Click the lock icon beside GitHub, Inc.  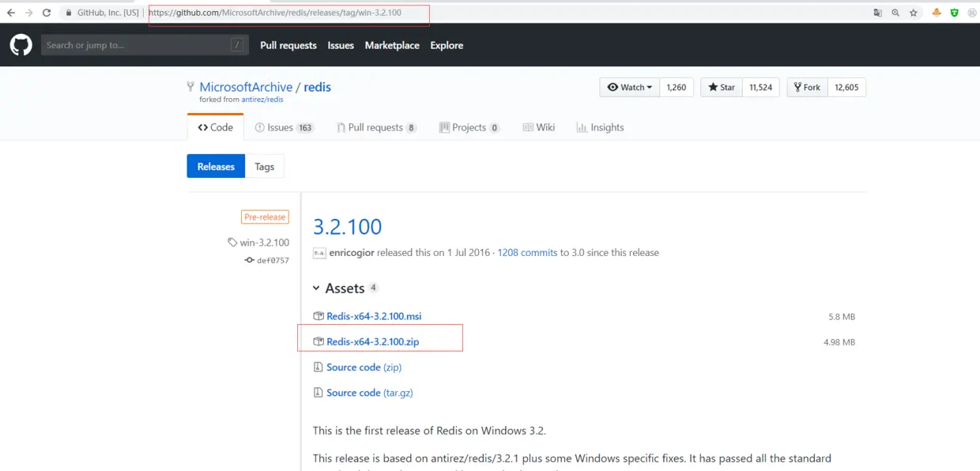69,13
